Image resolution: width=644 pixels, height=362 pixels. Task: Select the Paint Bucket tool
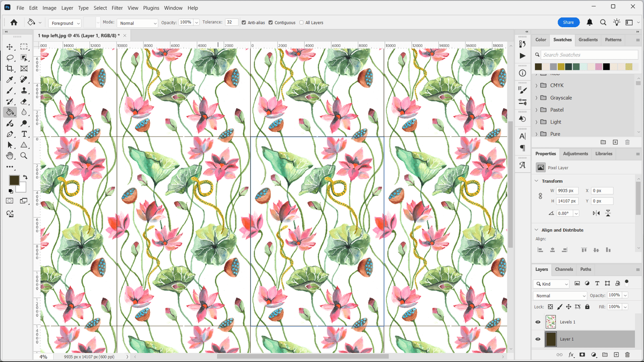pos(10,112)
